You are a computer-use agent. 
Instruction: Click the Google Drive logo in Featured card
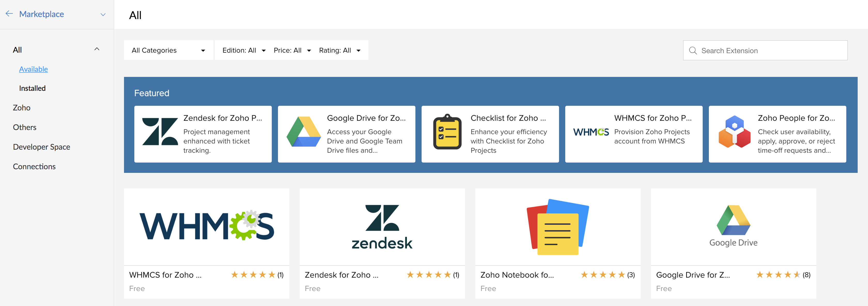(304, 132)
